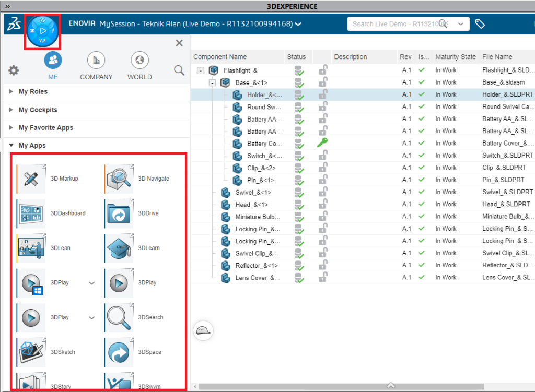Switch to the COMPANY tab
535x392 pixels.
coord(96,61)
